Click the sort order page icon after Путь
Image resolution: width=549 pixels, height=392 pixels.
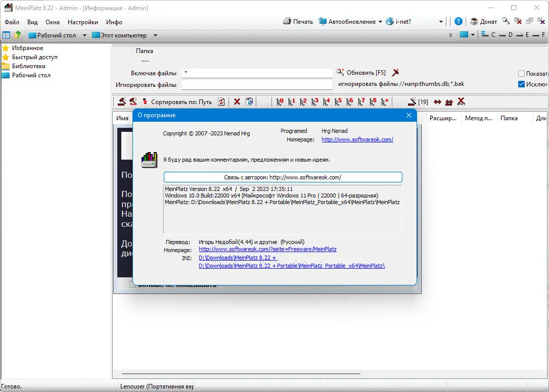pos(221,102)
